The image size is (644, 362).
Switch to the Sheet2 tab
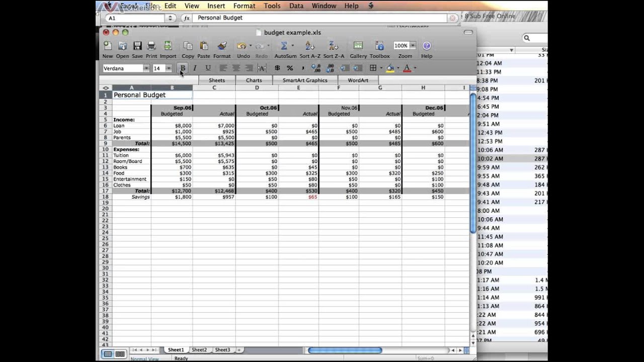point(199,350)
